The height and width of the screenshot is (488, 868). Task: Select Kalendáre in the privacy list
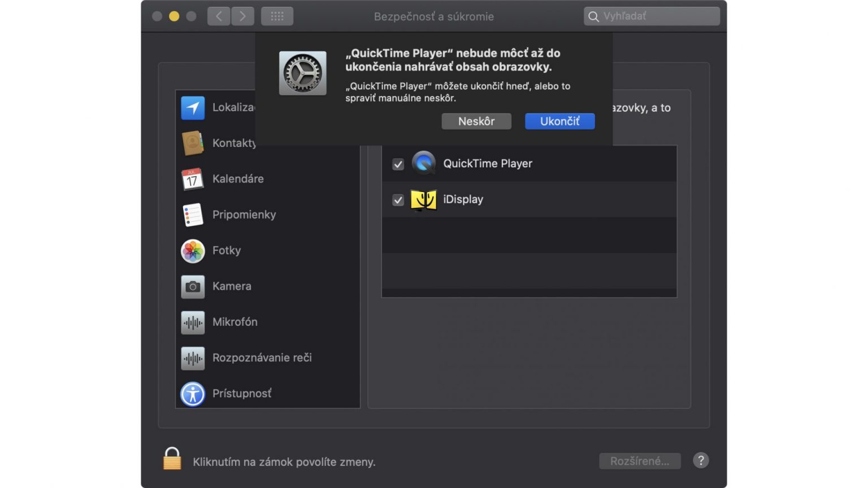tap(267, 179)
